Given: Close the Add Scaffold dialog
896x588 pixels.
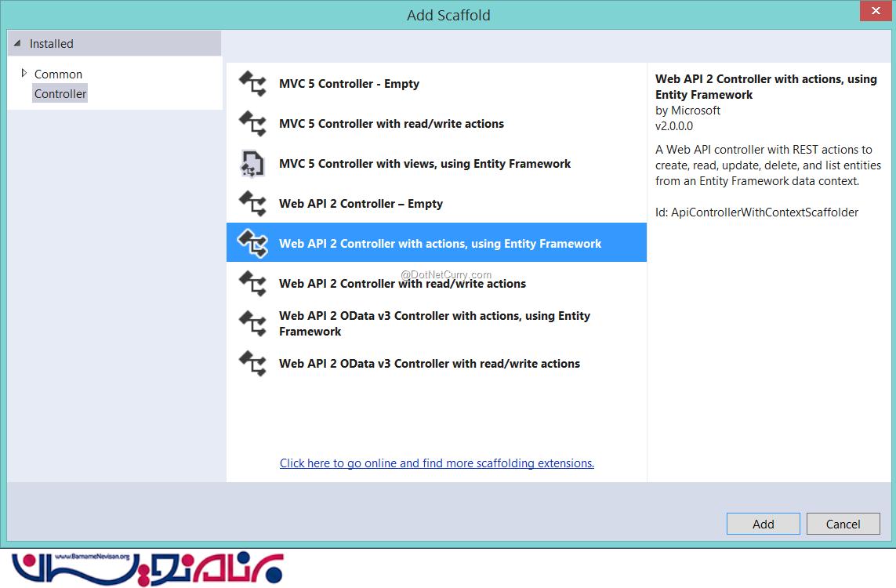Looking at the screenshot, I should click(x=876, y=10).
